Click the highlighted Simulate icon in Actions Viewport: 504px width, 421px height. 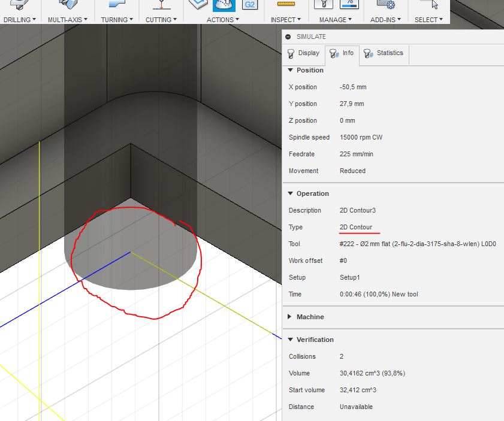[x=224, y=5]
